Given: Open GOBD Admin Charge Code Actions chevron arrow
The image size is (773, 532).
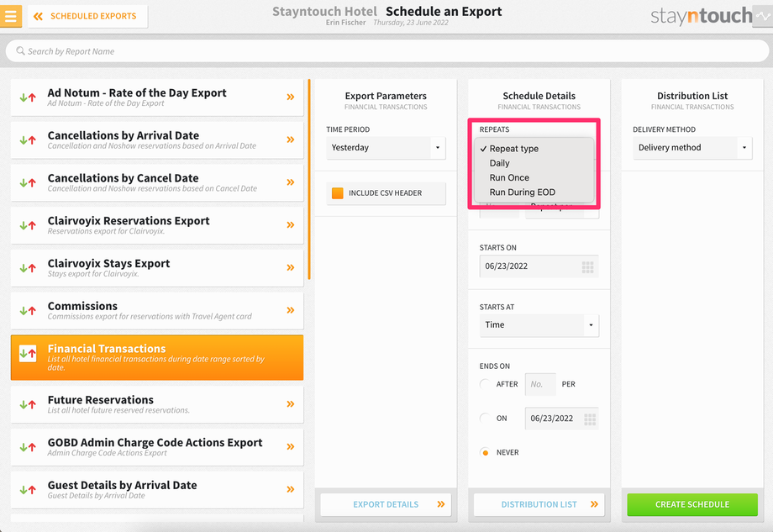Looking at the screenshot, I should pos(291,447).
